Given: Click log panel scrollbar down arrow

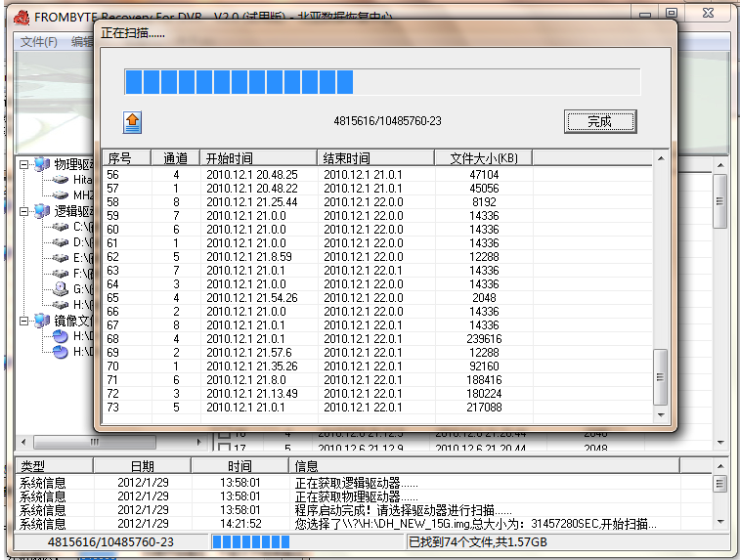Looking at the screenshot, I should (x=720, y=521).
